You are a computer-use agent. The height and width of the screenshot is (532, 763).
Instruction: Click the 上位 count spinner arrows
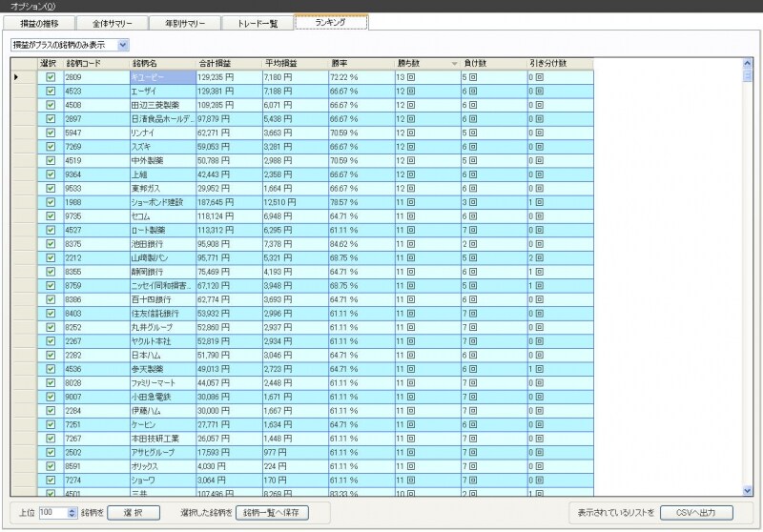(x=72, y=512)
